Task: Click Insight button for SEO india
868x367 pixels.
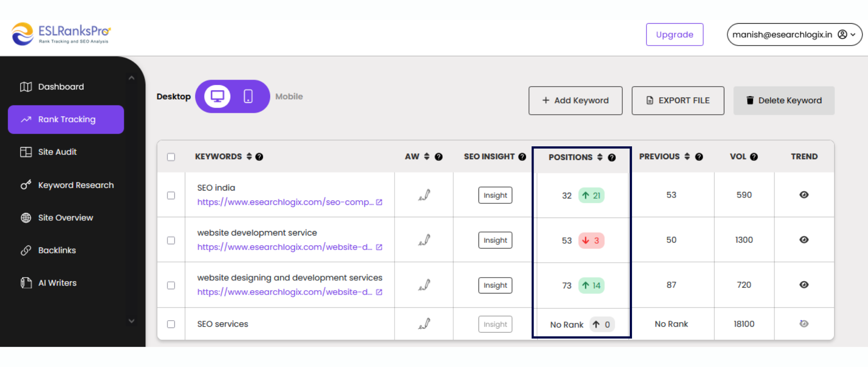Action: (495, 196)
